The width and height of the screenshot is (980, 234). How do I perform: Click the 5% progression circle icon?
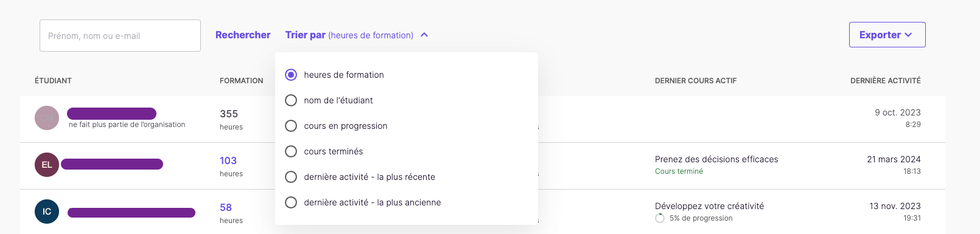point(660,218)
